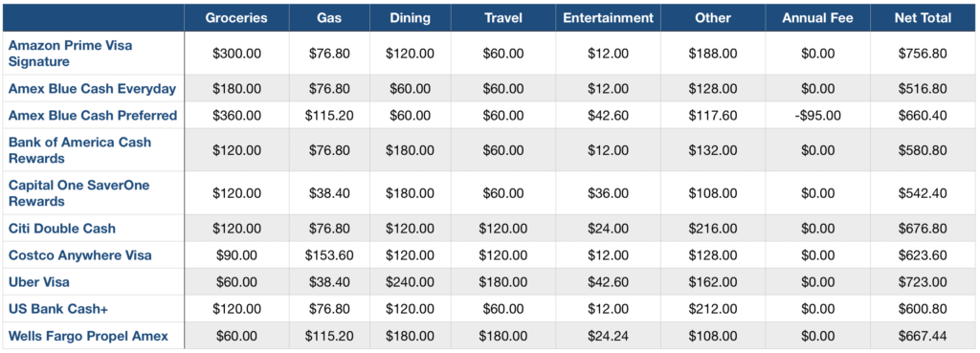Screen dimensions: 980x353
Task: Open the Wells Fargo Propel Amex link
Action: pos(88,336)
